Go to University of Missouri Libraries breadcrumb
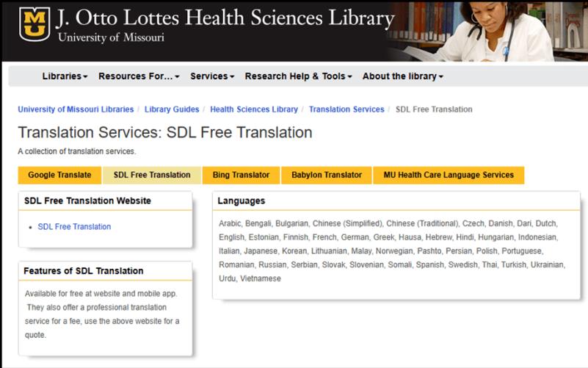588x368 pixels. click(x=76, y=109)
